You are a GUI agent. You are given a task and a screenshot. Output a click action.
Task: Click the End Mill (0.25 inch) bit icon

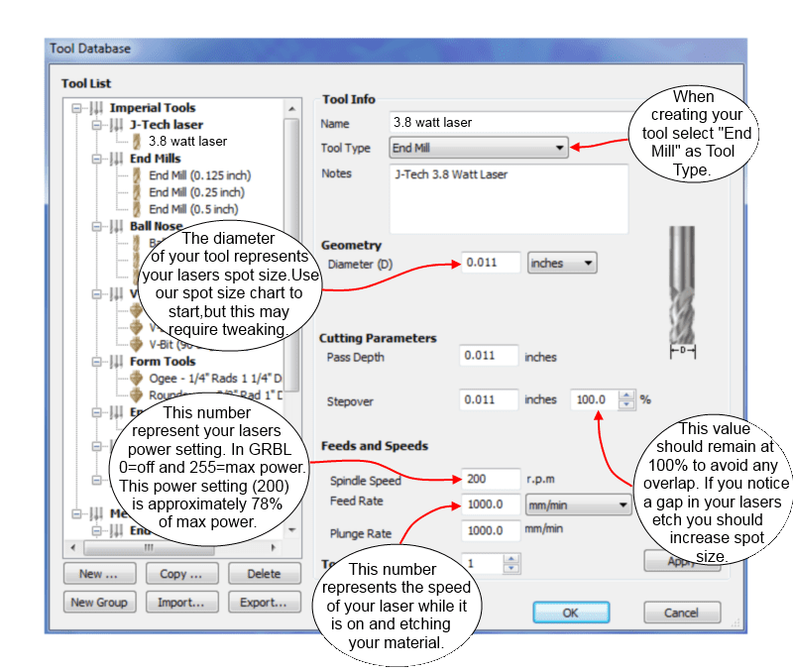click(x=138, y=192)
